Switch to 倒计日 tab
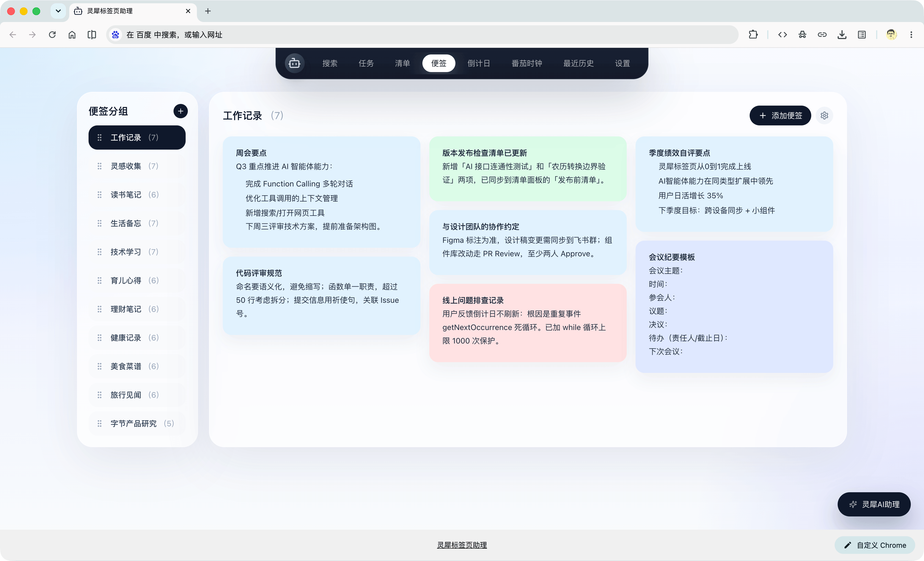This screenshot has width=924, height=561. tap(479, 63)
